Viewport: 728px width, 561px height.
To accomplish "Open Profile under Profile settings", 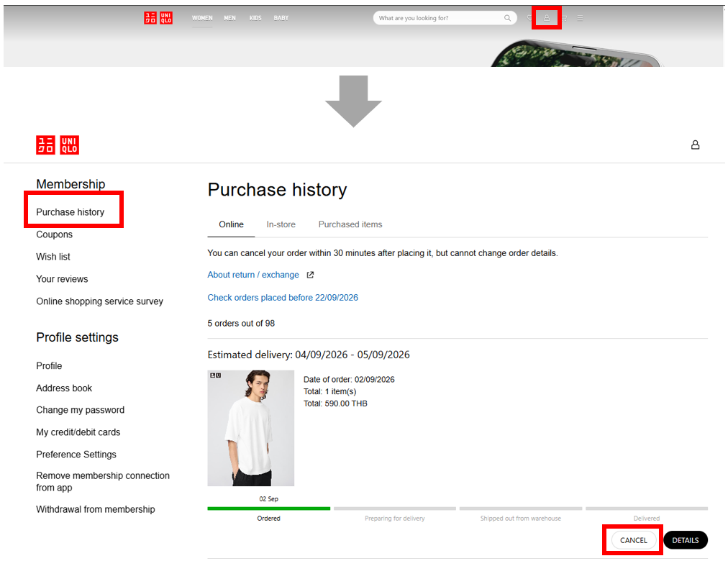I will tap(49, 365).
